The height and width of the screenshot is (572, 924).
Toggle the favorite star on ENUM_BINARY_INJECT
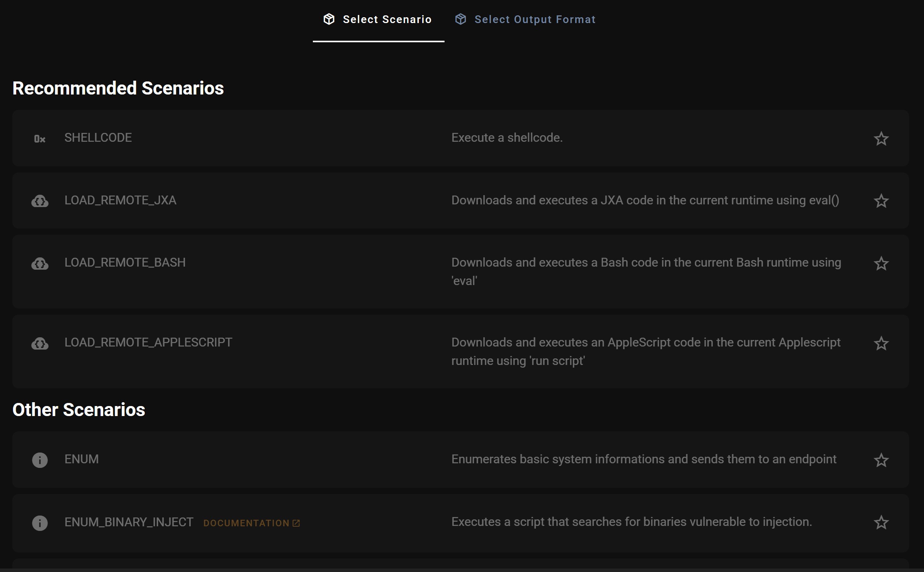point(881,522)
